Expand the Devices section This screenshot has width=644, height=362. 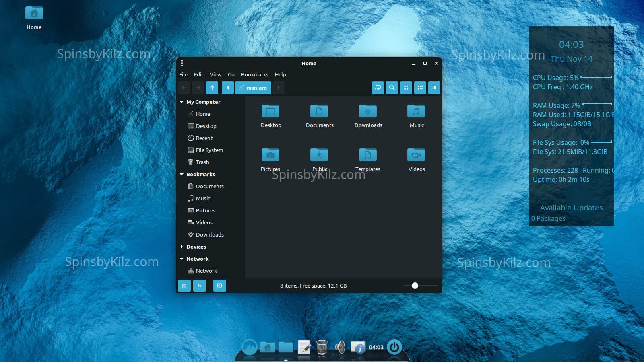click(x=182, y=247)
